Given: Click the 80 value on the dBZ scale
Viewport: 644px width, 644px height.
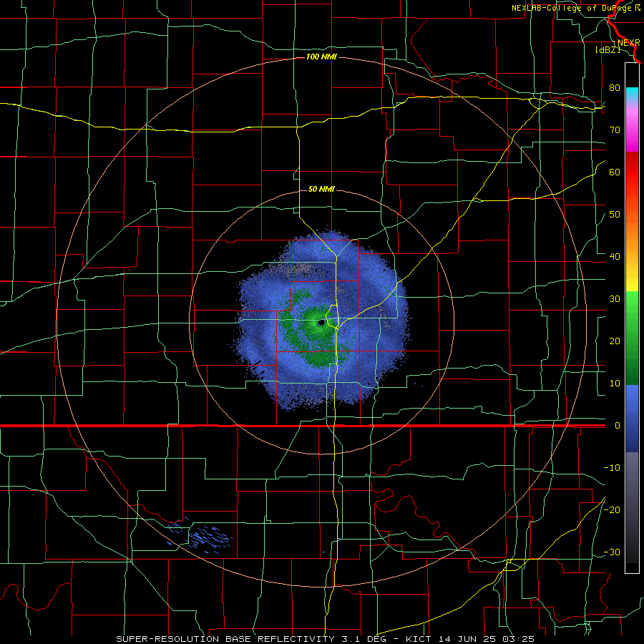Looking at the screenshot, I should 615,87.
